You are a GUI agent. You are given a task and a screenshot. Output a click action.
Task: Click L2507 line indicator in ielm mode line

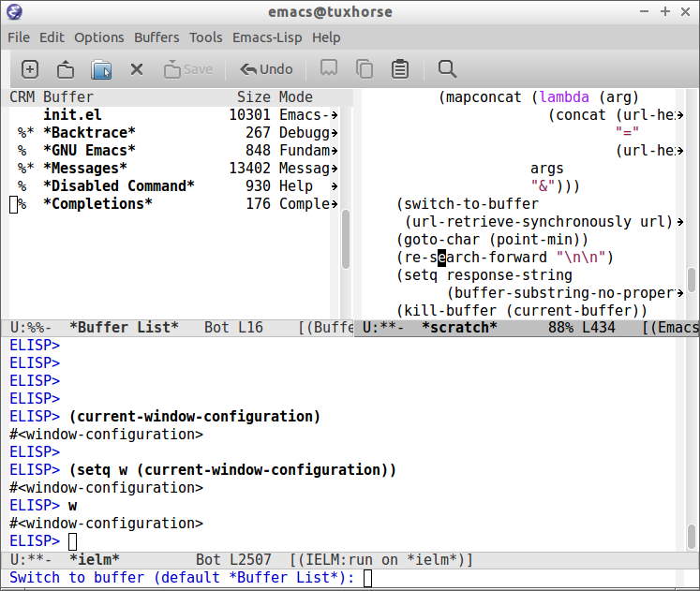(x=250, y=560)
